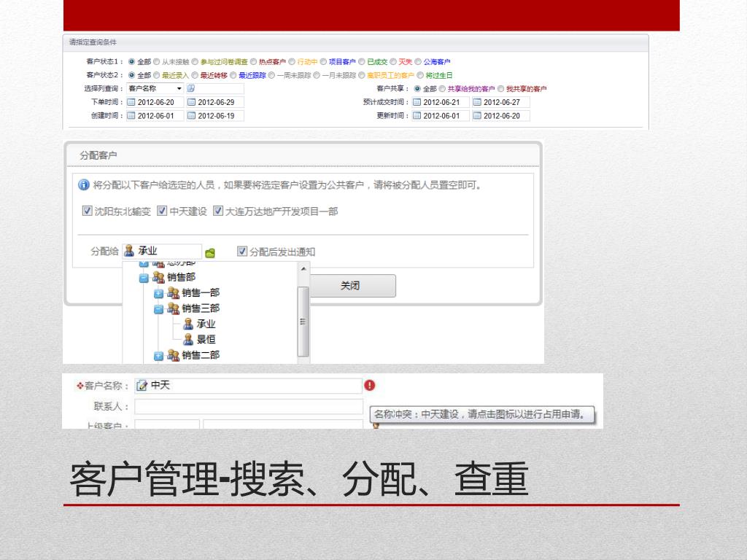Open calendar for 创建时间 start date 2012-06-01
The width and height of the screenshot is (747, 560).
click(x=131, y=116)
